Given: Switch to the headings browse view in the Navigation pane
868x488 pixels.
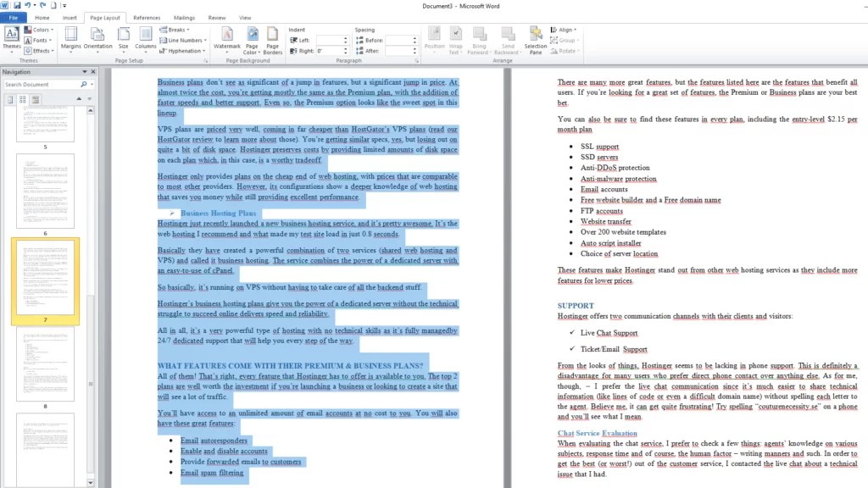Looking at the screenshot, I should (10, 100).
